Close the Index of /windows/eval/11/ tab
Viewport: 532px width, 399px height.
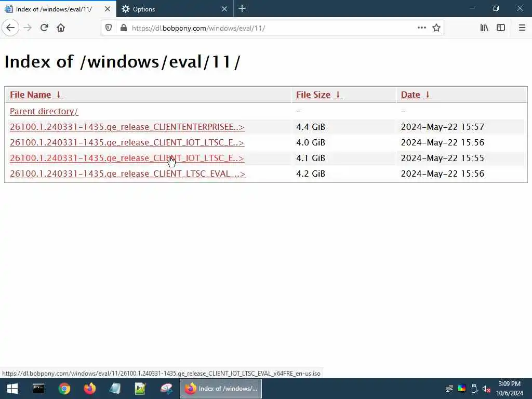point(107,9)
